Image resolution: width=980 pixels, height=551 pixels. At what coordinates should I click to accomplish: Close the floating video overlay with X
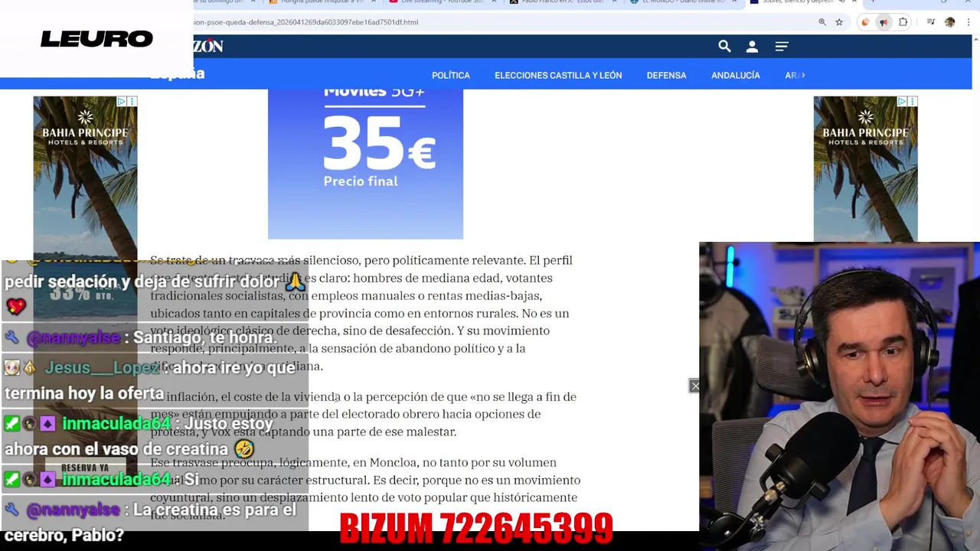(x=694, y=386)
